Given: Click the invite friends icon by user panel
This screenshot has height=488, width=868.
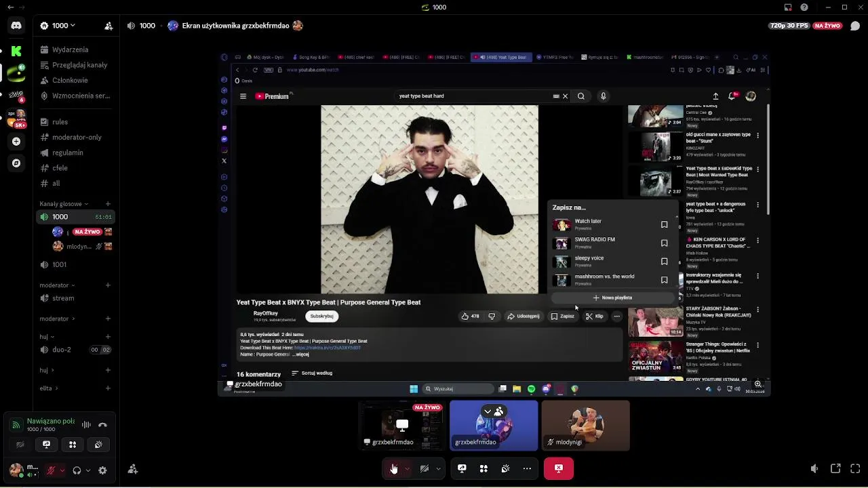Looking at the screenshot, I should pyautogui.click(x=133, y=469).
